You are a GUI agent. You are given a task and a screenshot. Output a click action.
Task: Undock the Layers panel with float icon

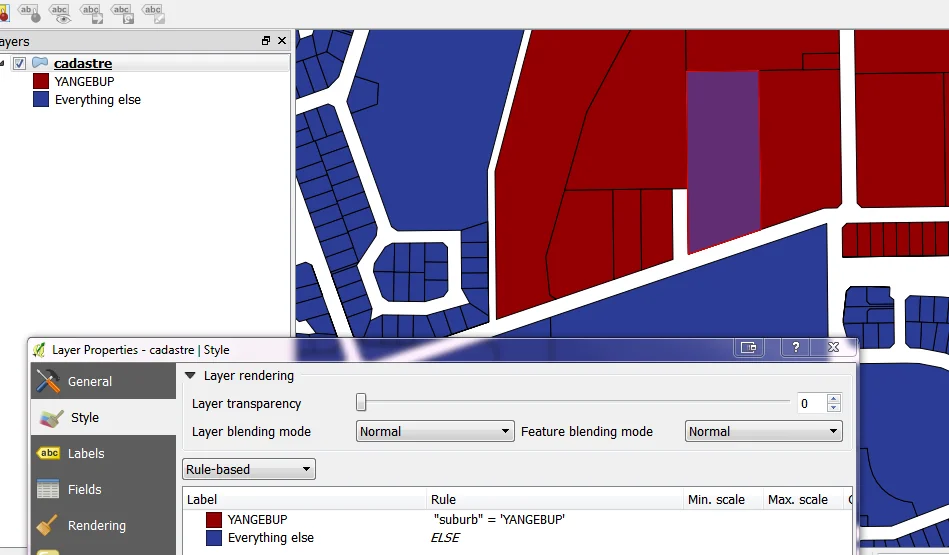(x=266, y=41)
